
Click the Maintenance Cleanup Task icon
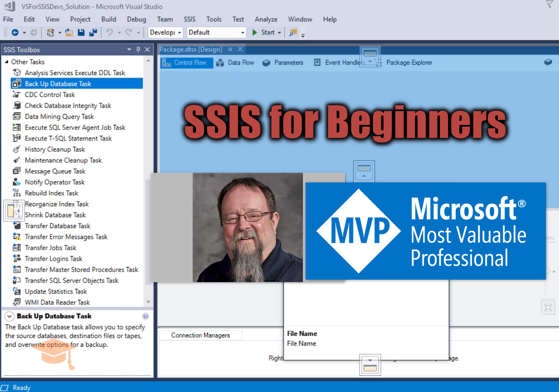click(17, 160)
